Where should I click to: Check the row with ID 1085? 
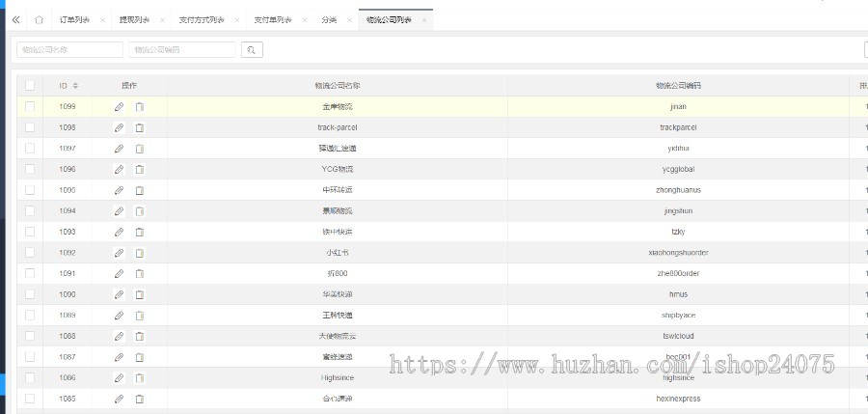point(30,399)
